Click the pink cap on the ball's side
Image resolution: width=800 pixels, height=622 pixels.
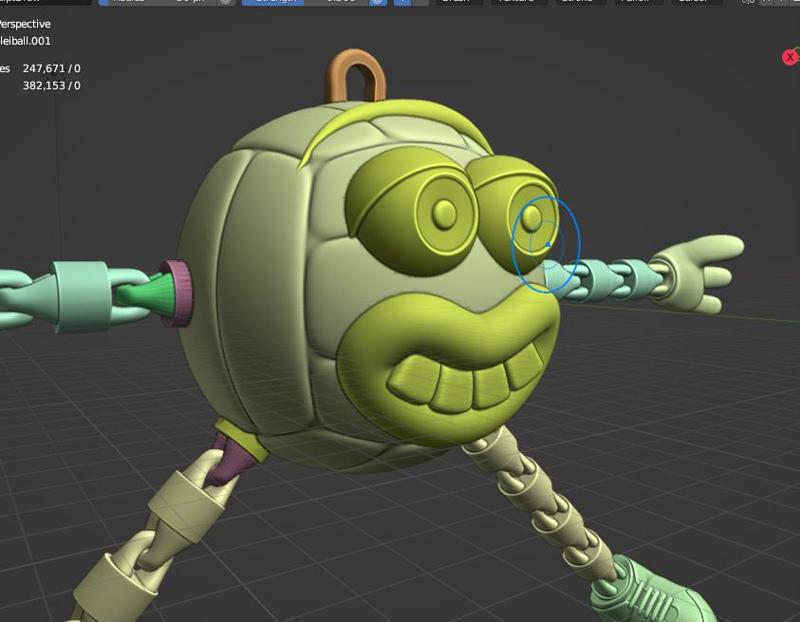(177, 293)
